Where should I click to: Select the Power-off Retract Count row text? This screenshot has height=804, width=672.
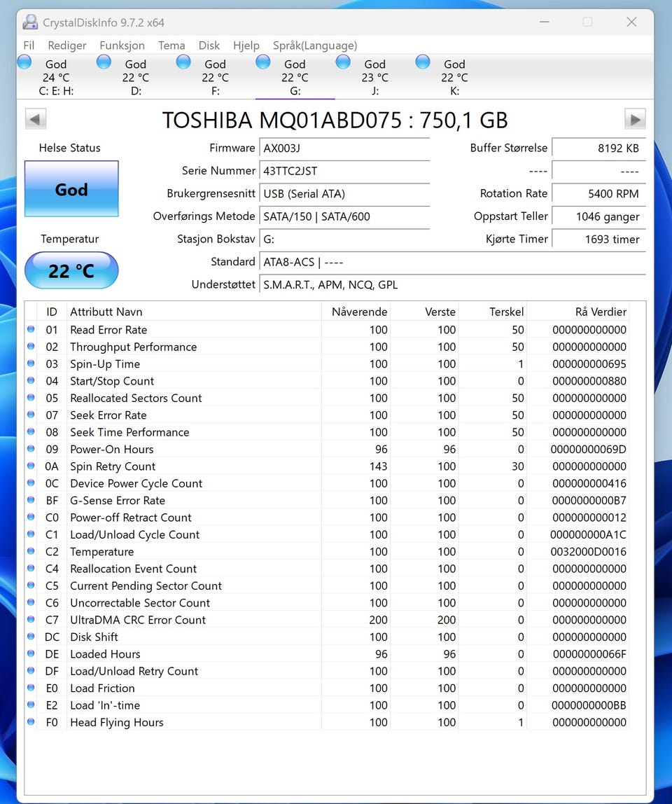click(131, 518)
